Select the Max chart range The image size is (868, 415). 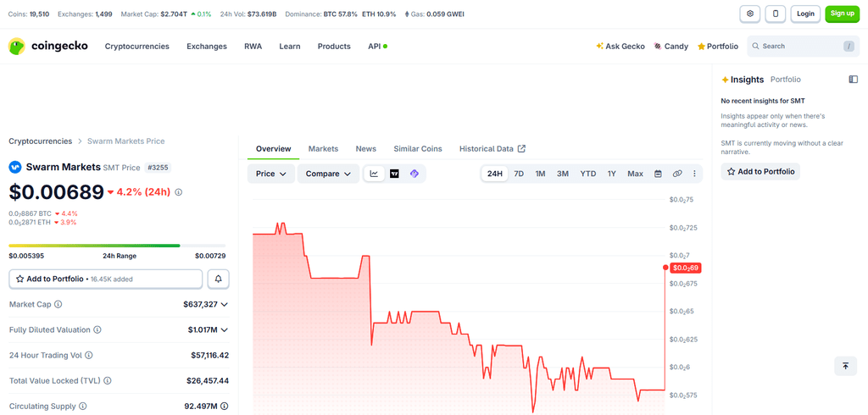(636, 174)
